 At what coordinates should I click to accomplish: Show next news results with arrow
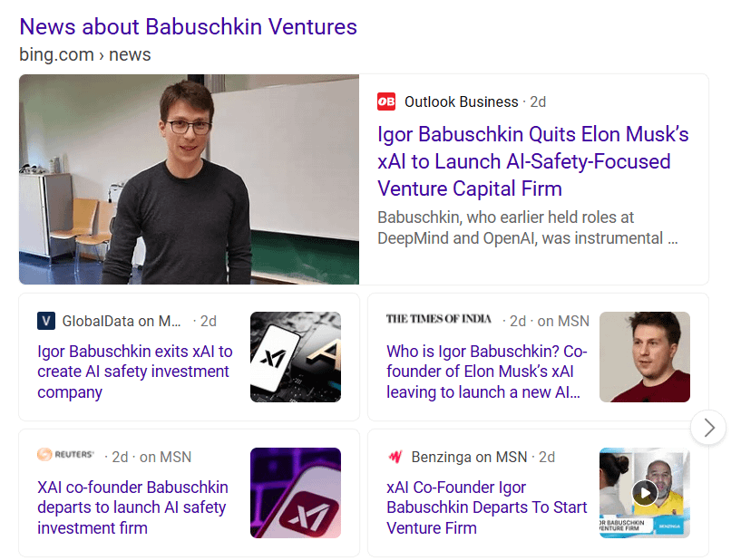709,428
